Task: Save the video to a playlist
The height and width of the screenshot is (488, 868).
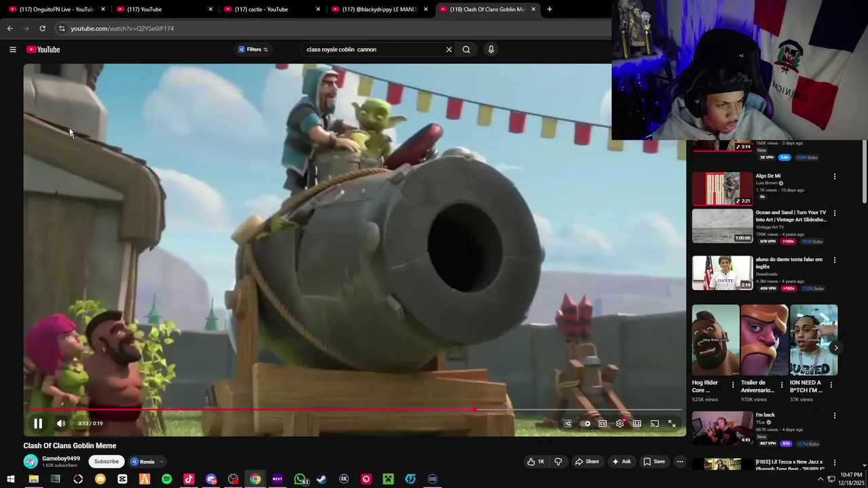Action: (x=654, y=462)
